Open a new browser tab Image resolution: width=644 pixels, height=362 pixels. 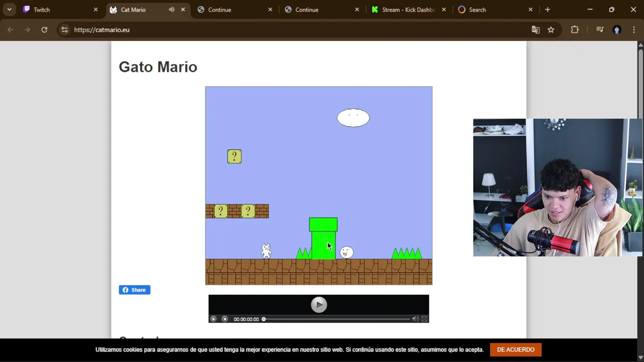(547, 10)
